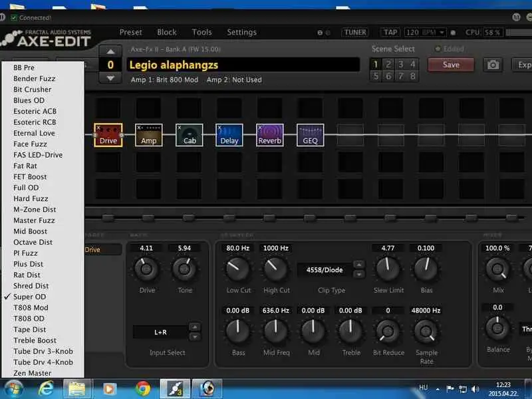Click the preset number down arrow
The height and width of the screenshot is (399, 532).
tap(110, 78)
